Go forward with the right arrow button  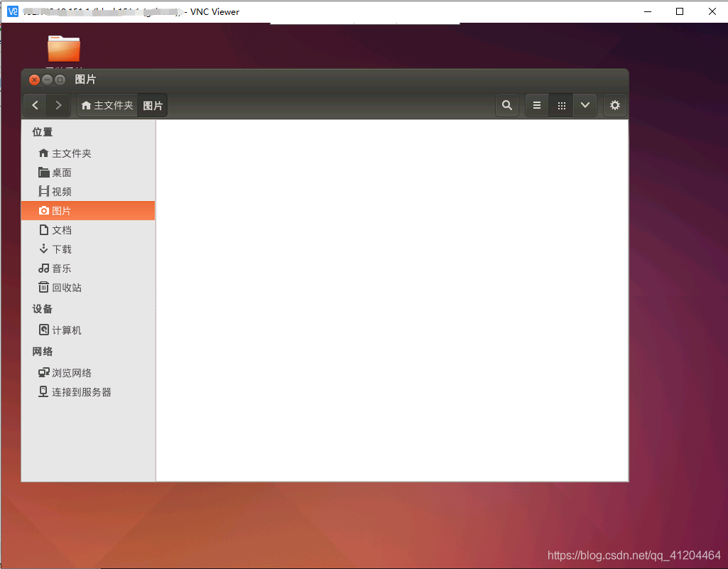58,105
